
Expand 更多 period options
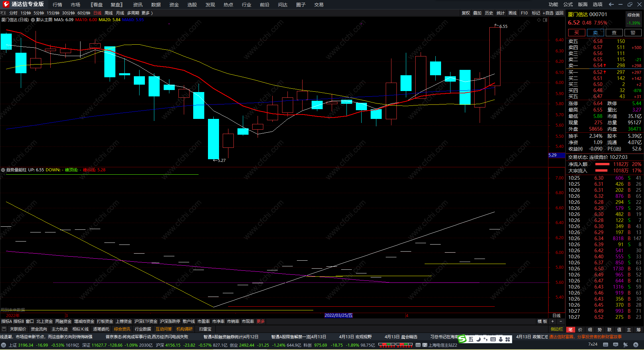[x=147, y=13]
